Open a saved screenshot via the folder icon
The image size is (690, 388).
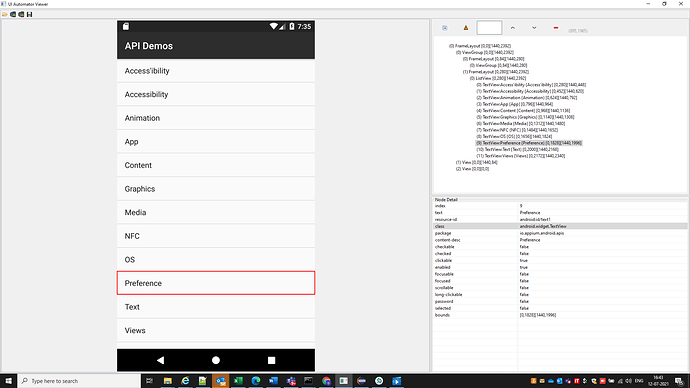pyautogui.click(x=5, y=15)
